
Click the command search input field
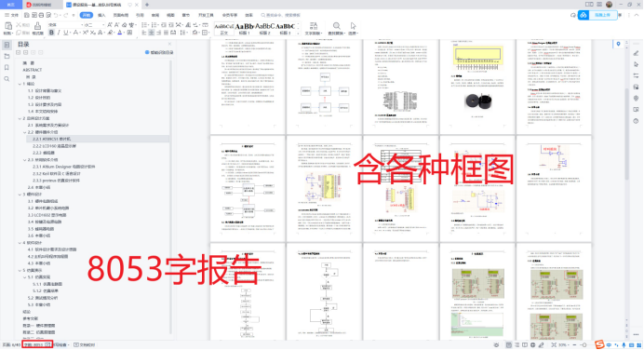(x=281, y=15)
